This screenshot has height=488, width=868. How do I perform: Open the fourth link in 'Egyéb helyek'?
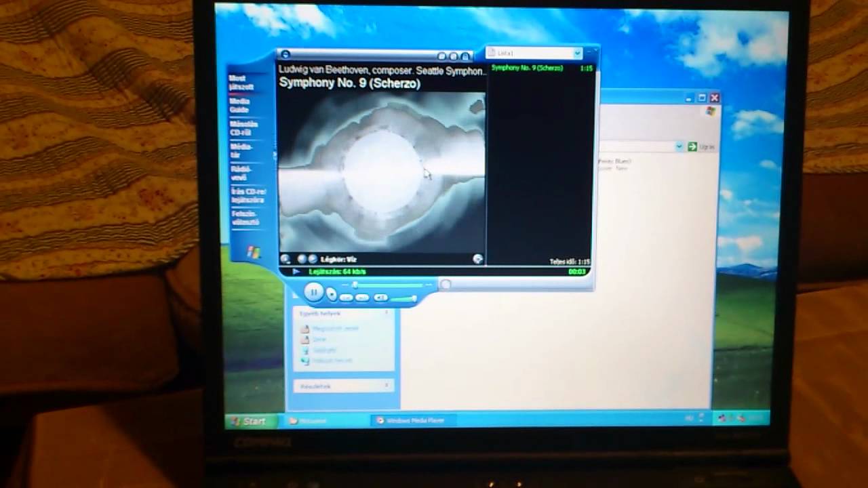[x=332, y=361]
